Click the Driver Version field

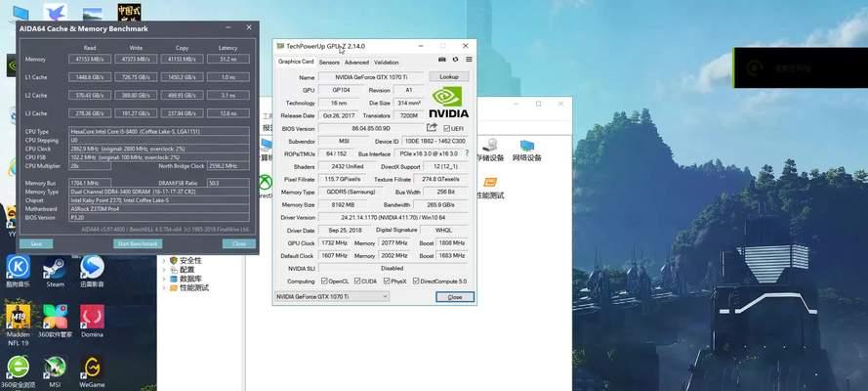point(393,218)
